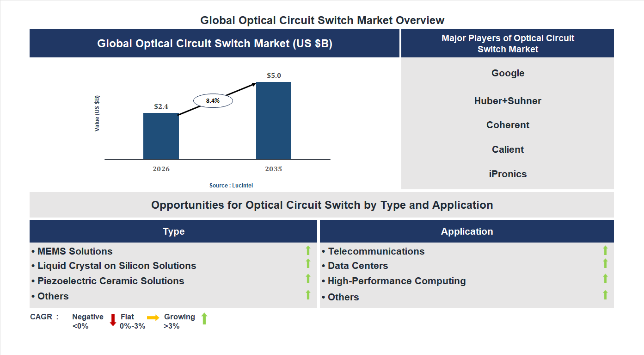The height and width of the screenshot is (355, 644).
Task: Click the green Growing arrow in the legend
Action: [203, 320]
